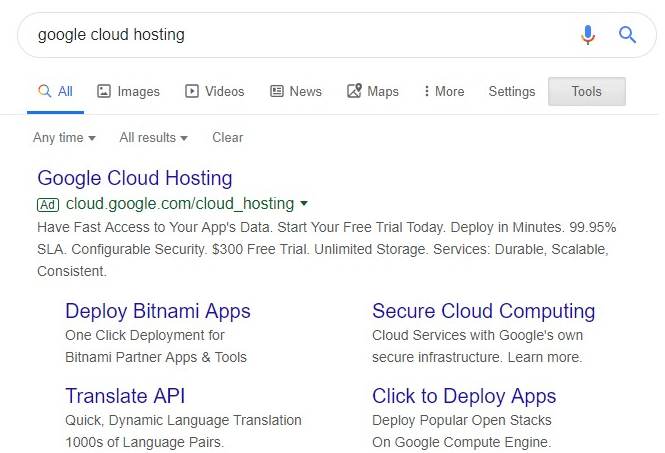The width and height of the screenshot is (665, 453).
Task: Click the arrow next to the ad URL
Action: click(304, 203)
